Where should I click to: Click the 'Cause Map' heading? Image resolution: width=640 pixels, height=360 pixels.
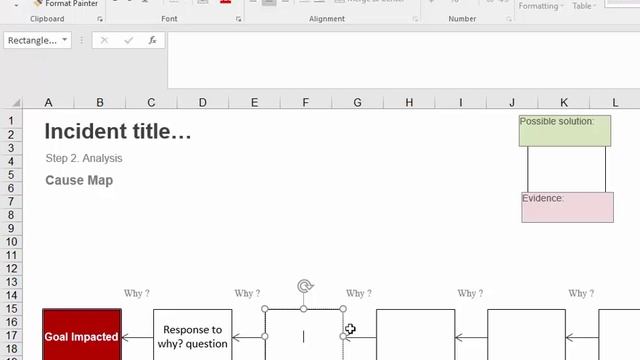tap(79, 180)
